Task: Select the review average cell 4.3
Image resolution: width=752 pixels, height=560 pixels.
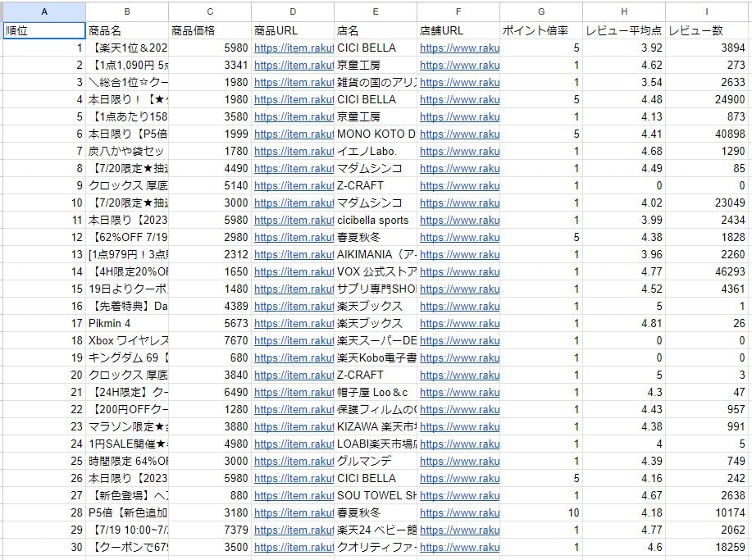Action: [x=624, y=392]
